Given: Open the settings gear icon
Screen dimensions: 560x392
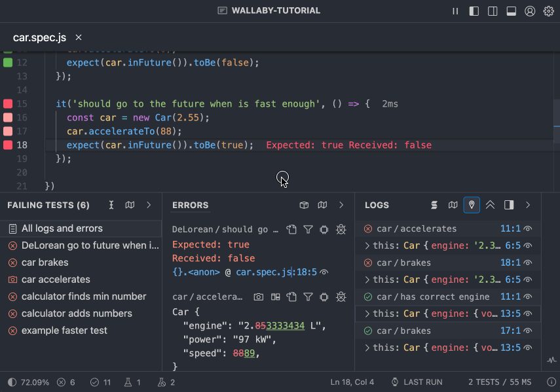Looking at the screenshot, I should 549,11.
